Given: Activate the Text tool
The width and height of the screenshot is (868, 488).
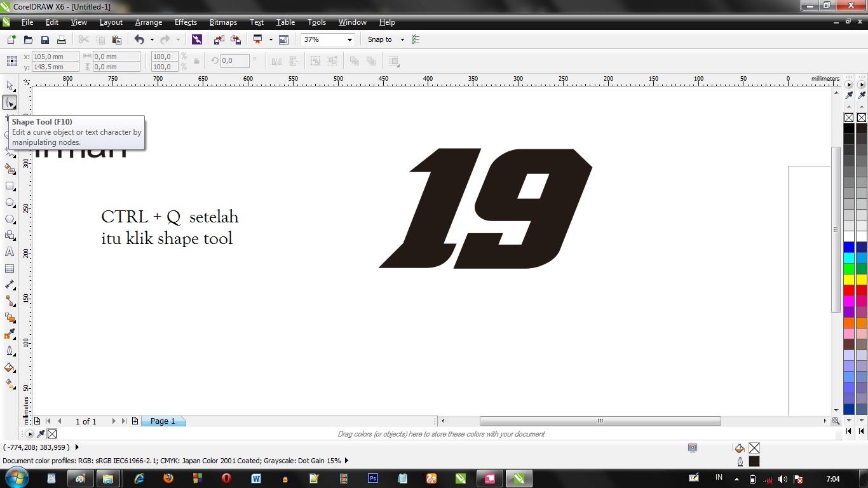Looking at the screenshot, I should click(x=10, y=252).
